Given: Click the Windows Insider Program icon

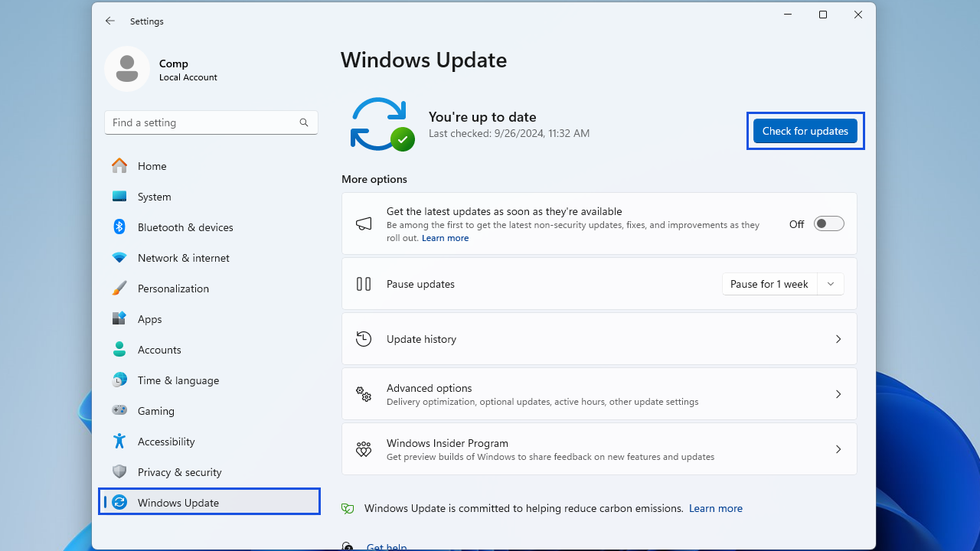Looking at the screenshot, I should pos(364,449).
